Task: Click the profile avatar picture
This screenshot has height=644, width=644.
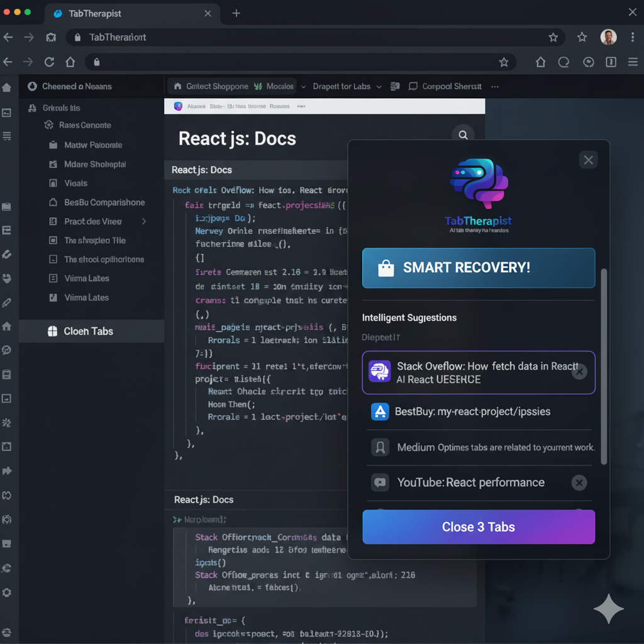Action: pyautogui.click(x=608, y=37)
